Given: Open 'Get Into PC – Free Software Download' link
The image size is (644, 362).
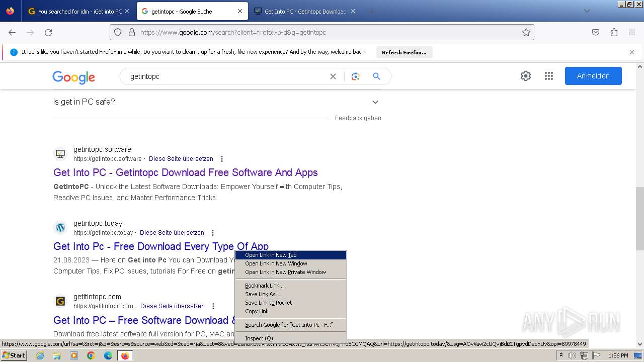Looking at the screenshot, I should tap(144, 320).
